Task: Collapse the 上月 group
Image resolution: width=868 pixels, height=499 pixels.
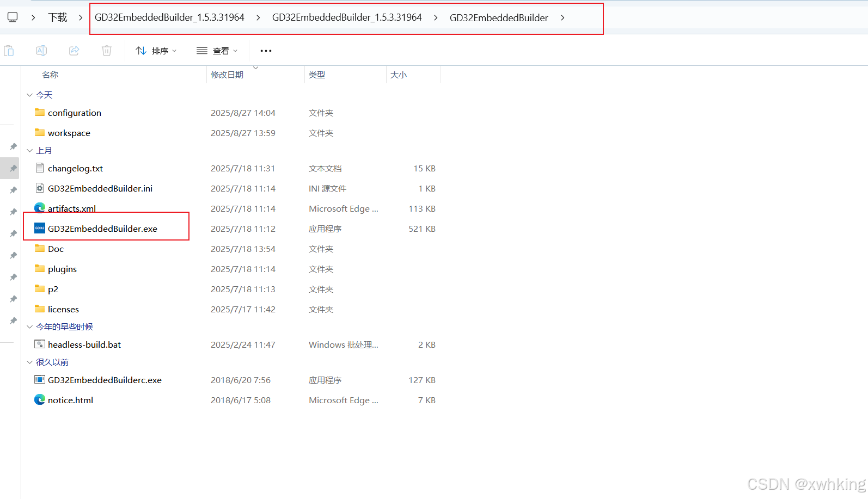Action: [x=30, y=151]
